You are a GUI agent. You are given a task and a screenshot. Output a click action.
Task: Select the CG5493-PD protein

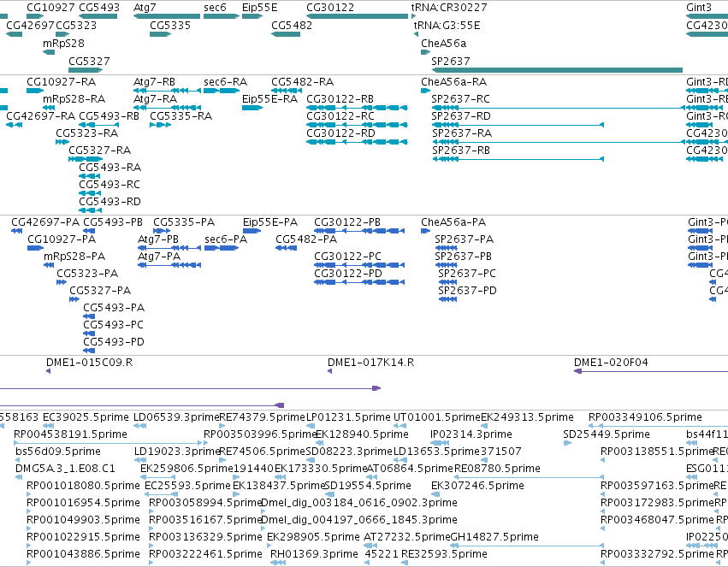[x=89, y=351]
